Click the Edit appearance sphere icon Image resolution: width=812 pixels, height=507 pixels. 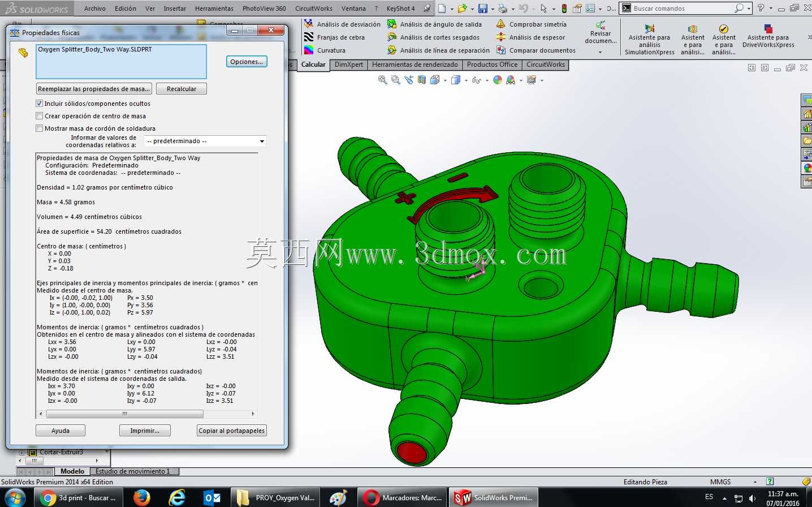[x=498, y=80]
